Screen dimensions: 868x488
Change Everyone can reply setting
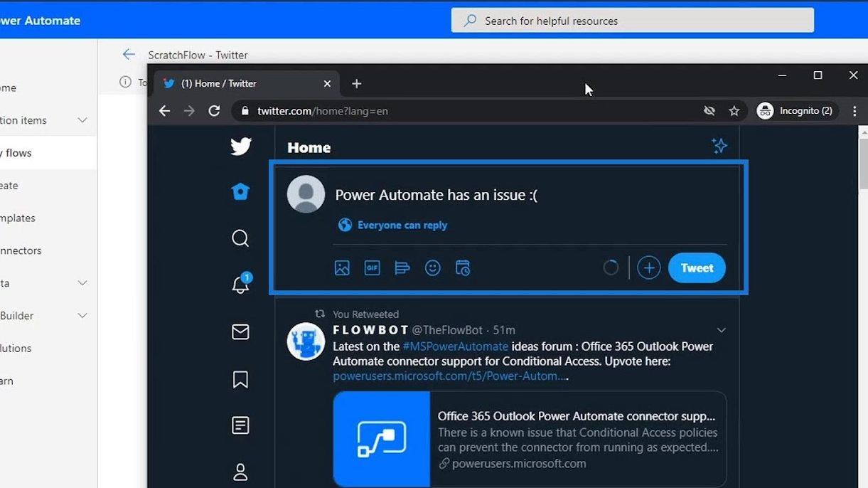393,225
